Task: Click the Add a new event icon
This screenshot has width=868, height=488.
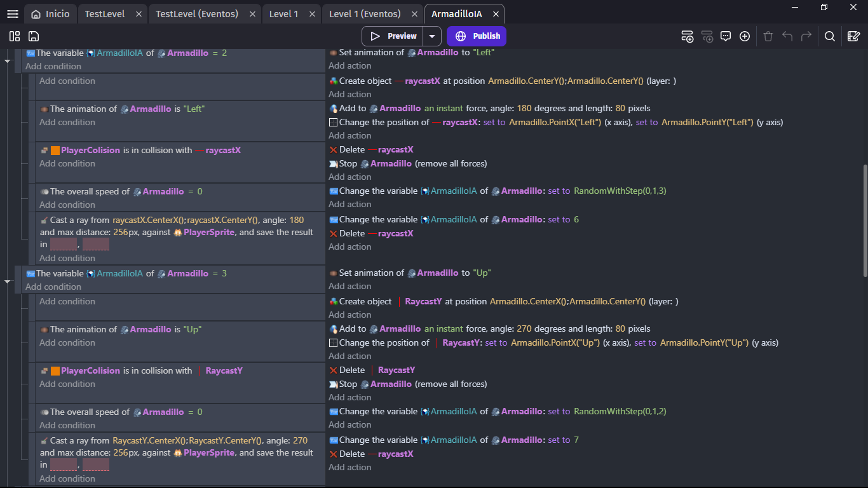Action: click(687, 36)
